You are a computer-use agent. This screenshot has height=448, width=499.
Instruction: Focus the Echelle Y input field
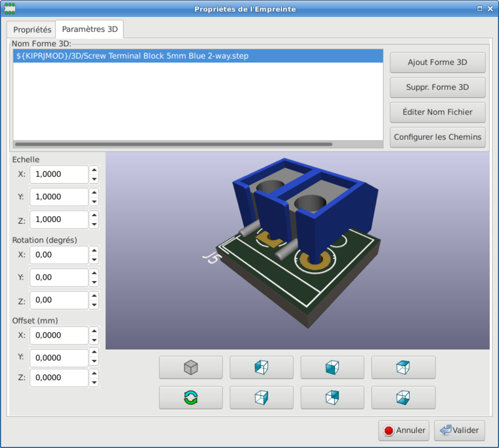[x=59, y=197]
